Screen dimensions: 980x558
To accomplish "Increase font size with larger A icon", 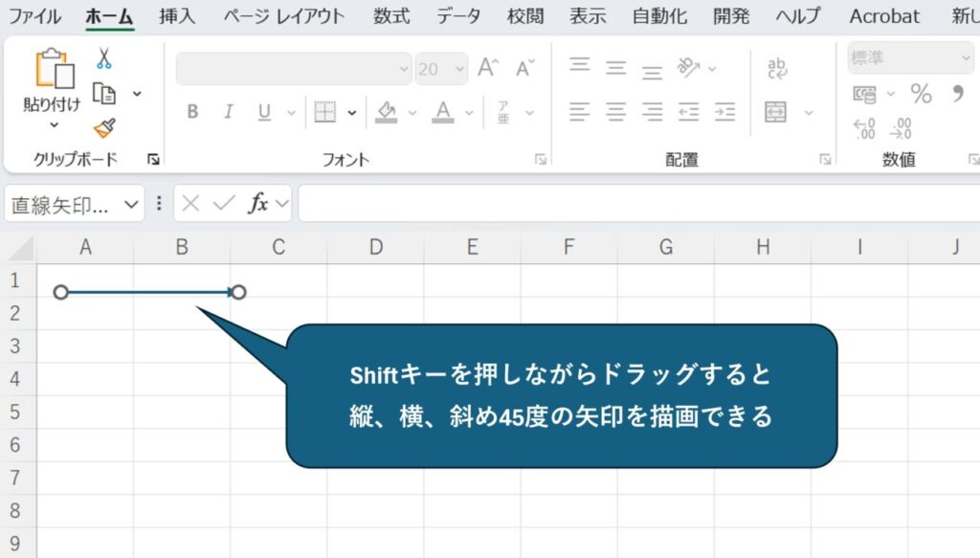I will [488, 68].
